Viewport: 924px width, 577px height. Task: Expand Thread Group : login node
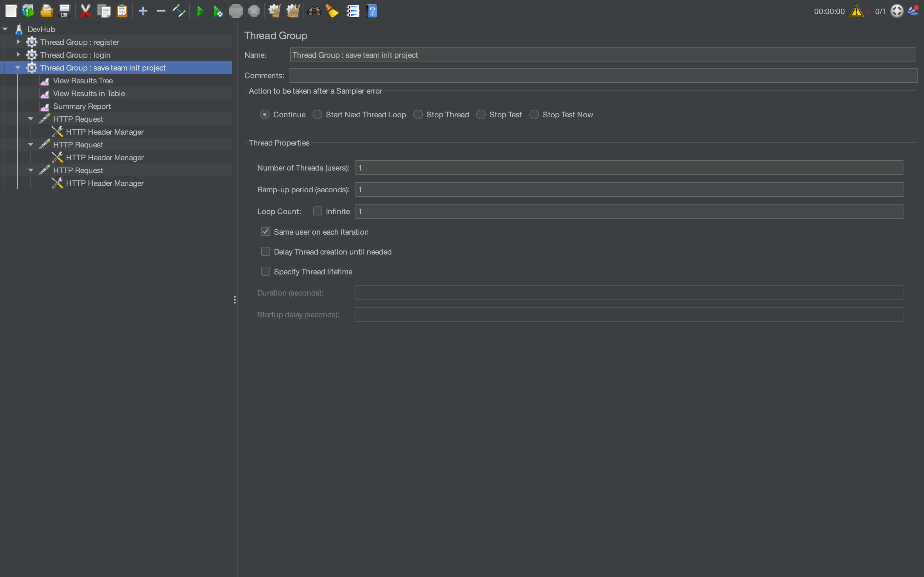pos(18,54)
